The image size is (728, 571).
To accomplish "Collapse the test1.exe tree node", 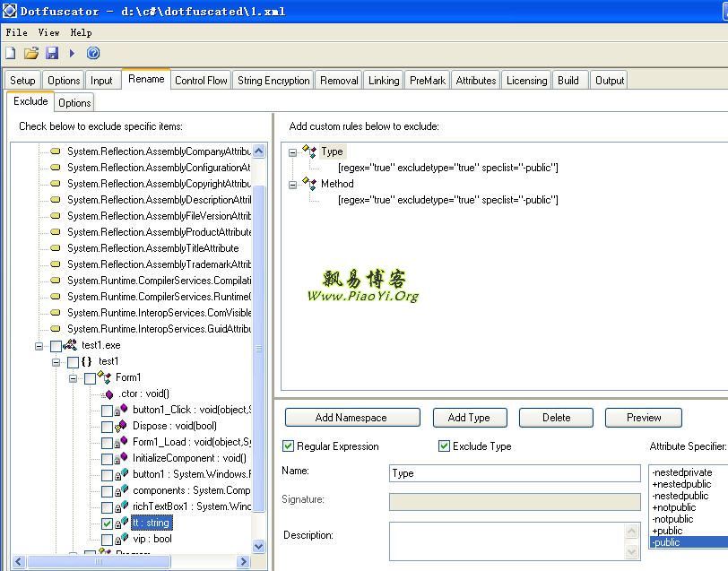I will click(x=39, y=346).
